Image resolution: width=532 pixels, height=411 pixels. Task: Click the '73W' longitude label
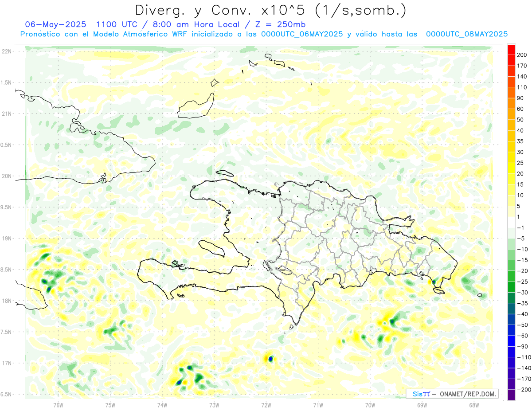click(214, 405)
